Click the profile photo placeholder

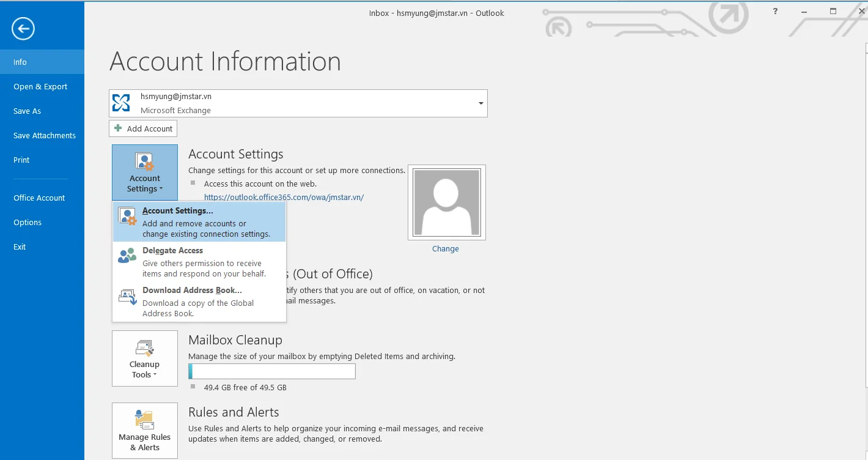pyautogui.click(x=446, y=203)
